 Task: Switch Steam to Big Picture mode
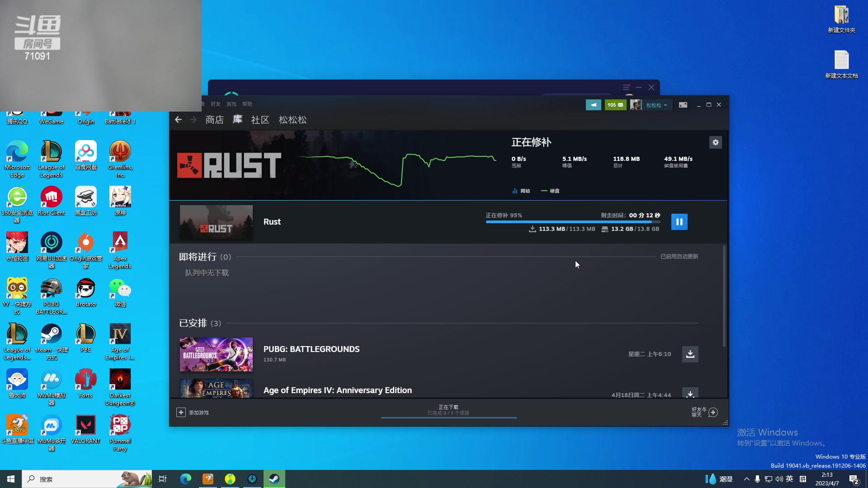click(683, 105)
